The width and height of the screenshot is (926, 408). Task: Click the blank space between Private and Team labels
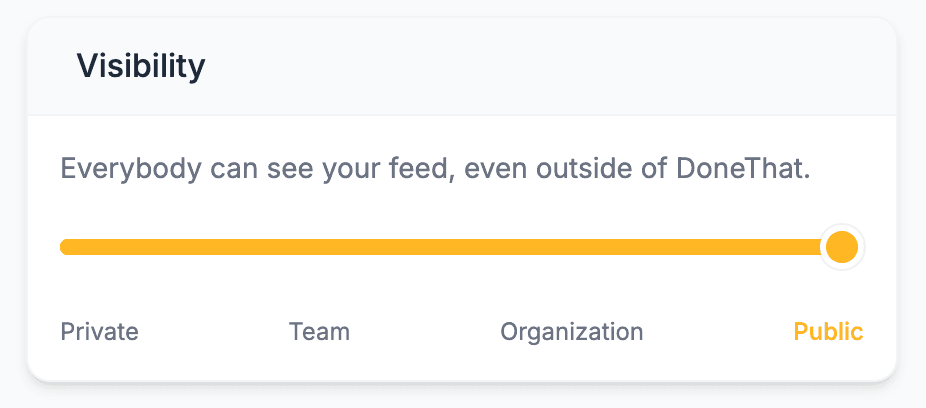[213, 332]
